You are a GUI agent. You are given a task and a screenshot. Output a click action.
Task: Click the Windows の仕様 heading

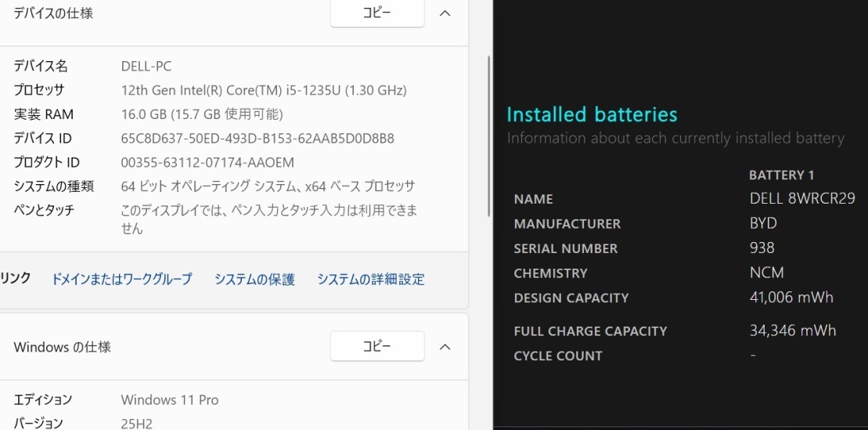(62, 347)
